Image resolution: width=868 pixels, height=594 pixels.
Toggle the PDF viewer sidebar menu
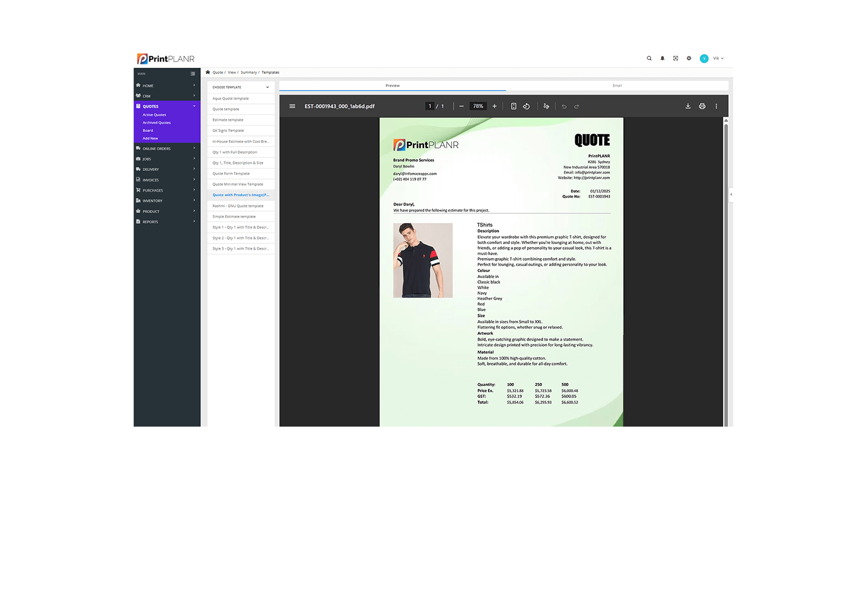click(292, 106)
